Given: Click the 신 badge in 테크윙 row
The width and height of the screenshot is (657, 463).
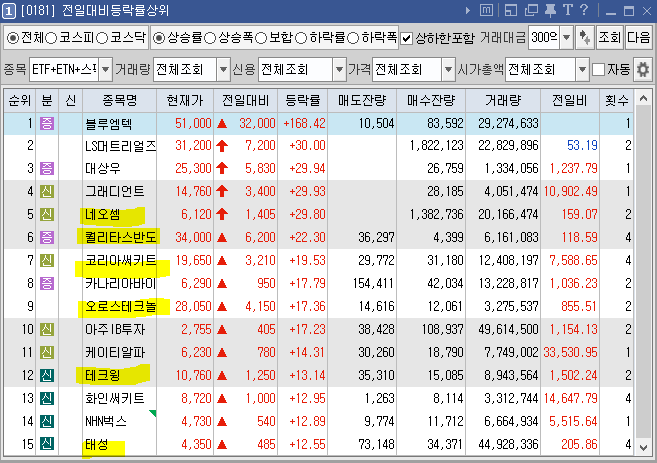Looking at the screenshot, I should (47, 375).
